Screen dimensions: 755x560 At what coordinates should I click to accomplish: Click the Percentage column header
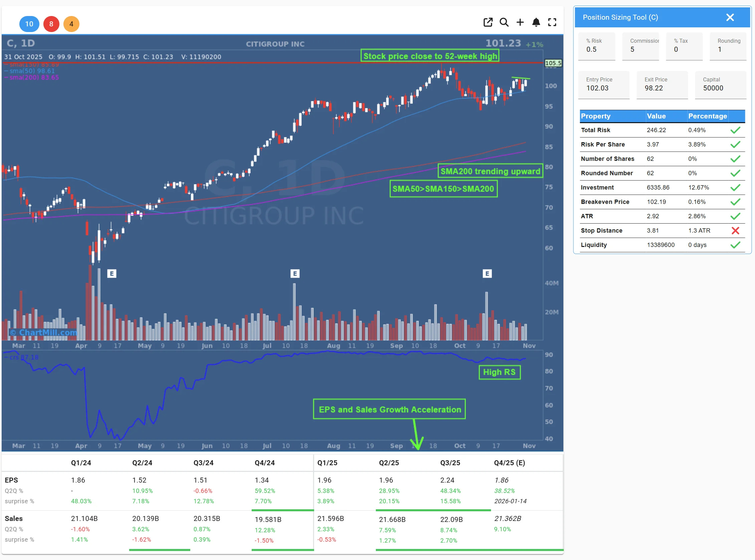coord(707,116)
